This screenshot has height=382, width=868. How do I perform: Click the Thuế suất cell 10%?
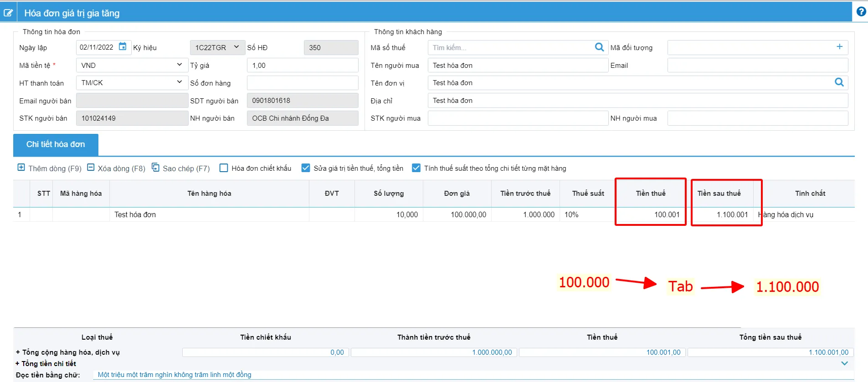click(x=588, y=214)
